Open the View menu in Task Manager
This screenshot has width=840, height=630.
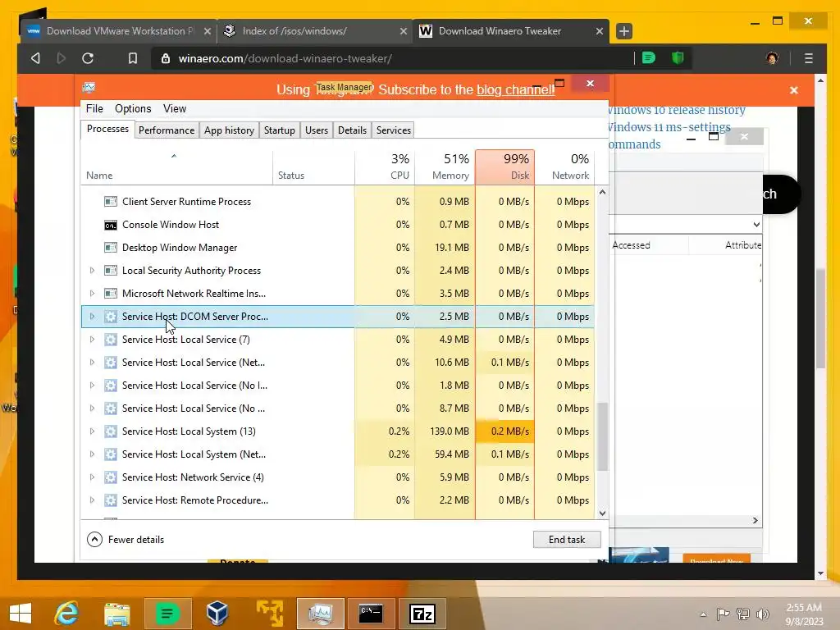175,109
